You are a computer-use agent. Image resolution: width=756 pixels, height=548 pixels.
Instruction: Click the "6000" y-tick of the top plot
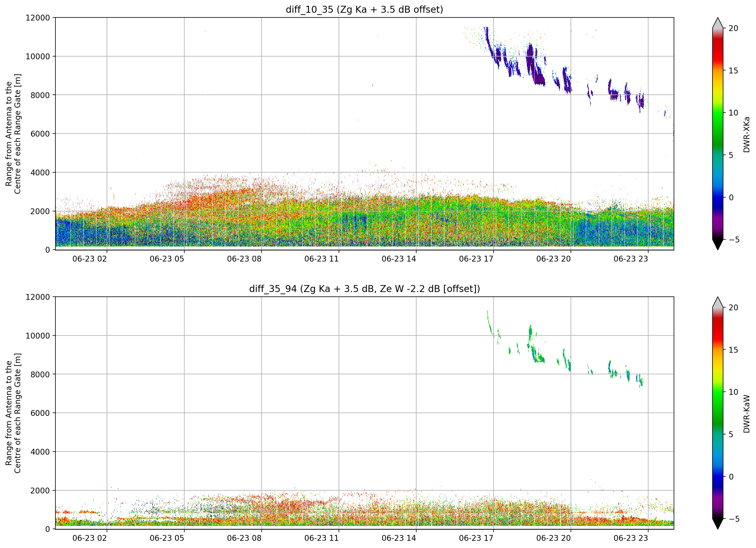[40, 134]
